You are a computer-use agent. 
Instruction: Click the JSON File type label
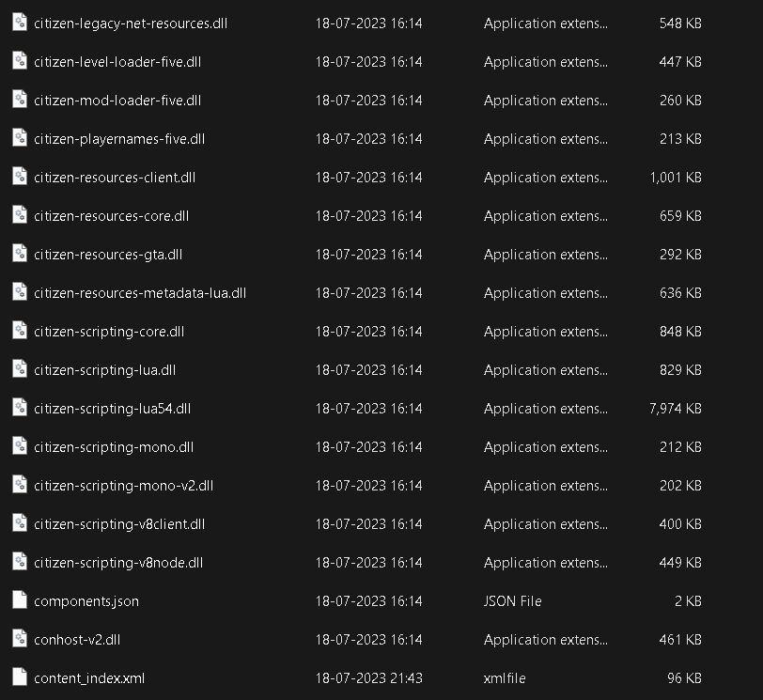(x=512, y=601)
